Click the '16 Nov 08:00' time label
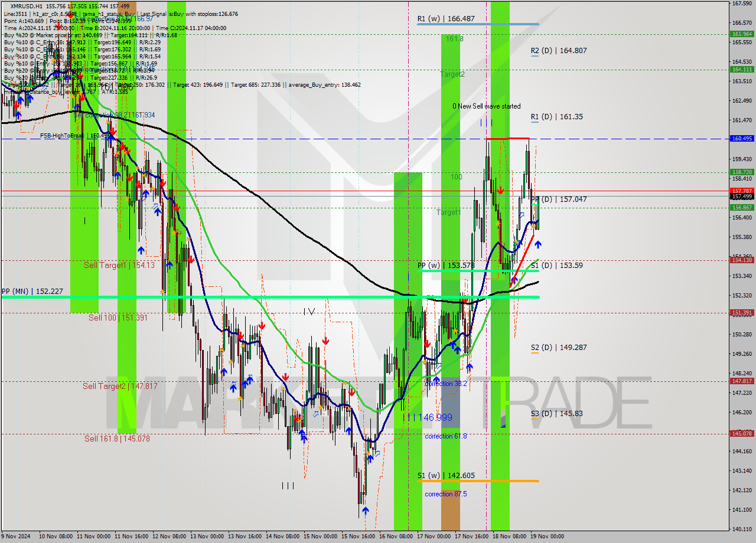This screenshot has width=756, height=543. 396,537
